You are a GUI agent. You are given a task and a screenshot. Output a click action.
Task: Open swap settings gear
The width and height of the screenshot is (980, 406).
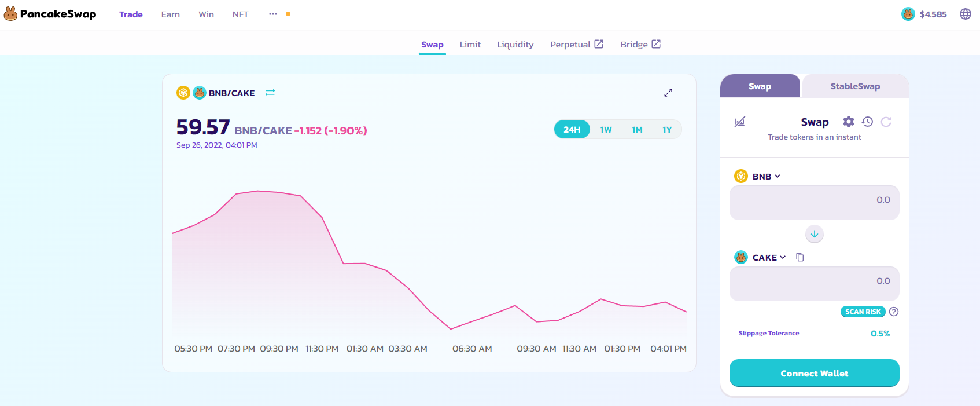pos(849,122)
